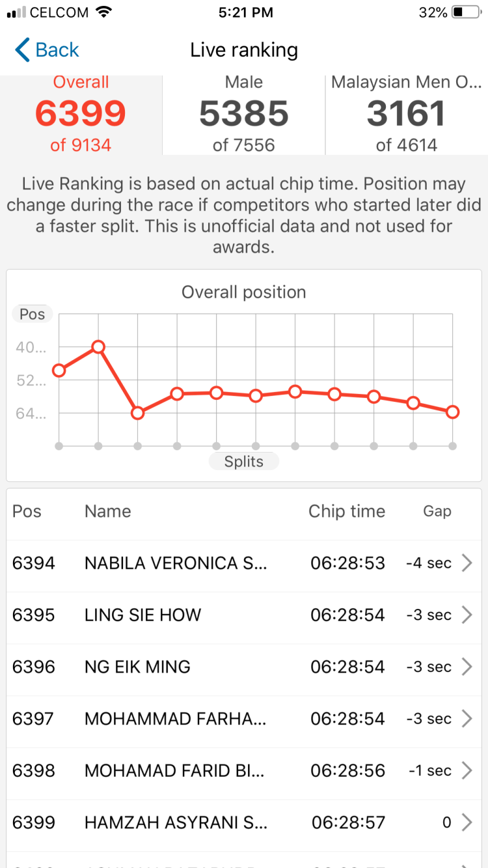
Task: Tap the Splits axis label
Action: pyautogui.click(x=244, y=462)
